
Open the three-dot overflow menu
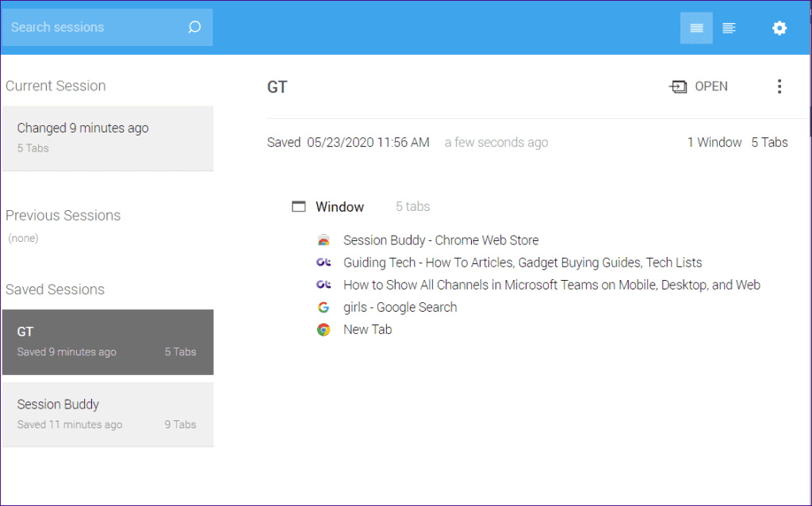click(x=779, y=86)
